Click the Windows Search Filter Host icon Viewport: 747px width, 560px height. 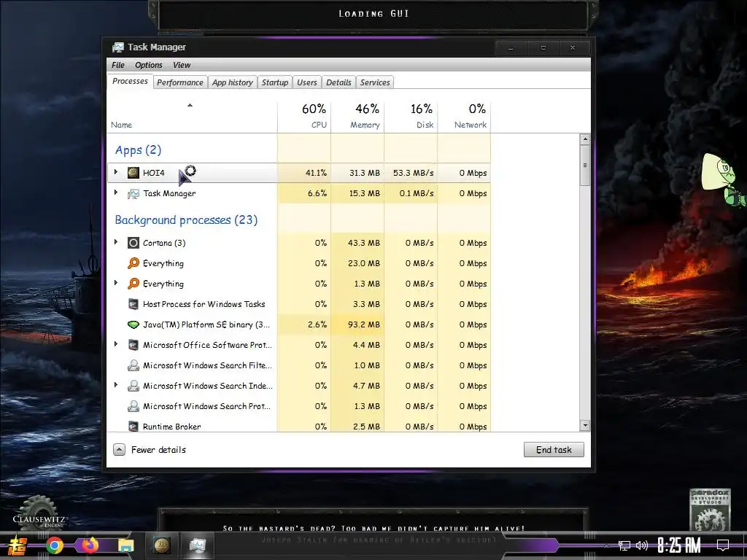pos(133,365)
